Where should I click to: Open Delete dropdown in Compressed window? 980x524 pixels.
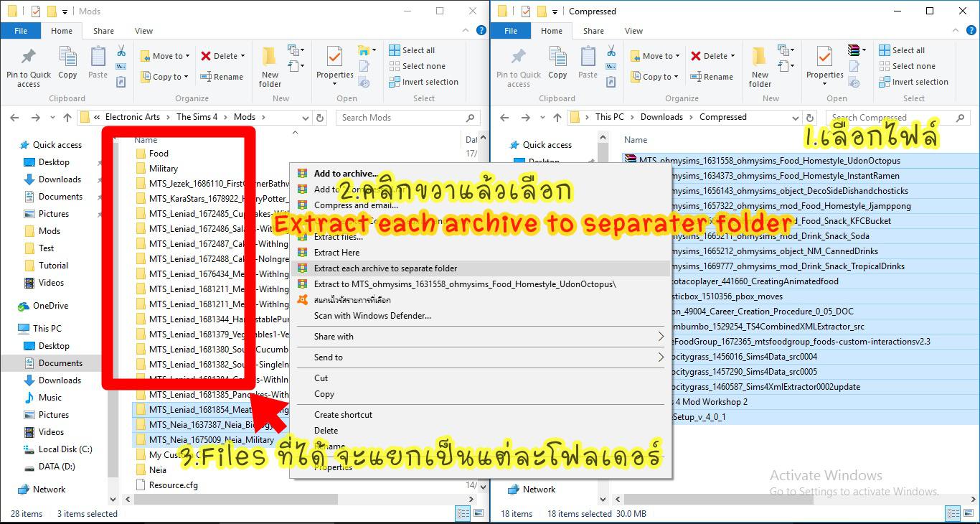tap(712, 56)
